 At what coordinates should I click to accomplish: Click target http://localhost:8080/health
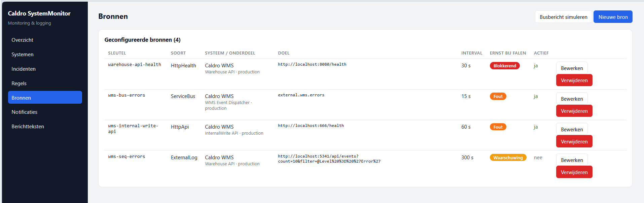(312, 64)
